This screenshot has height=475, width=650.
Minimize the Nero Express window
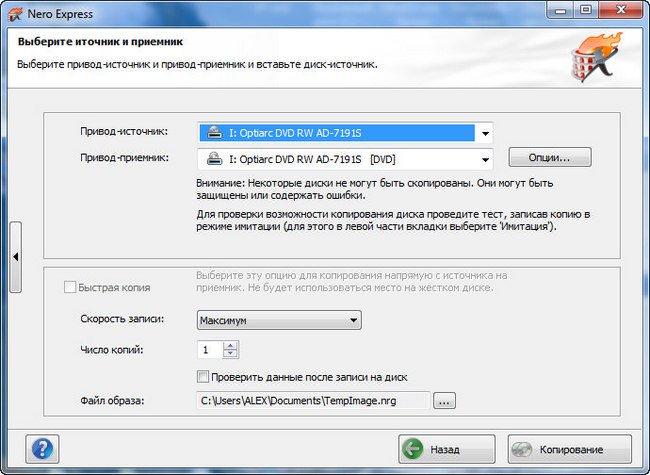[560, 10]
